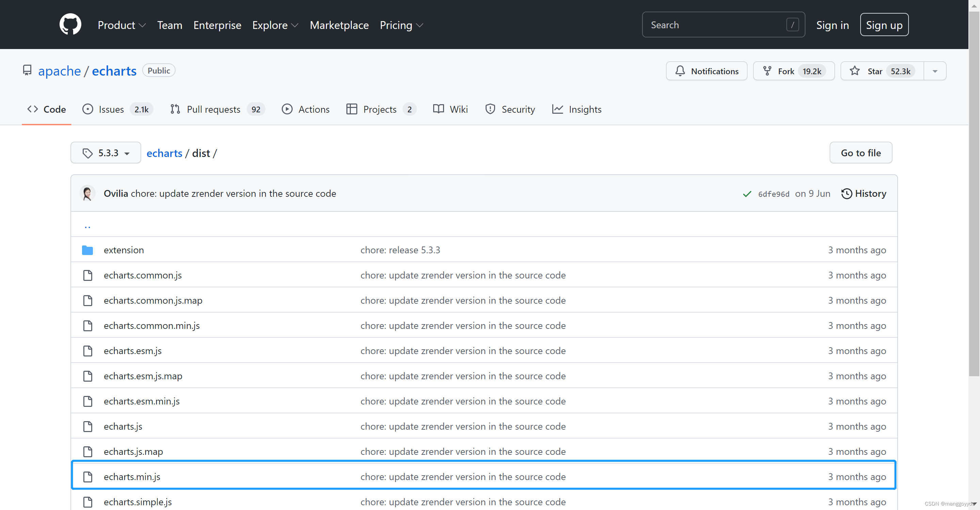
Task: Click the vertical page scrollbar thumb
Action: [x=974, y=194]
